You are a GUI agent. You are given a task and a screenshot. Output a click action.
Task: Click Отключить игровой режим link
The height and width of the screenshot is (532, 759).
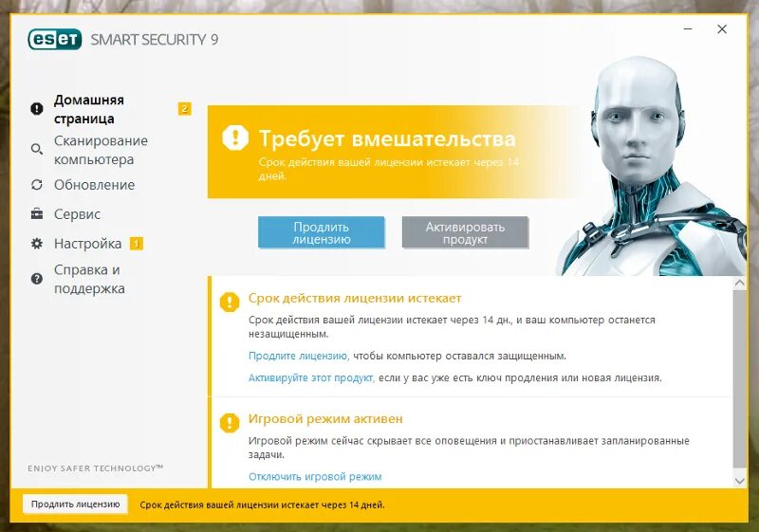[315, 477]
